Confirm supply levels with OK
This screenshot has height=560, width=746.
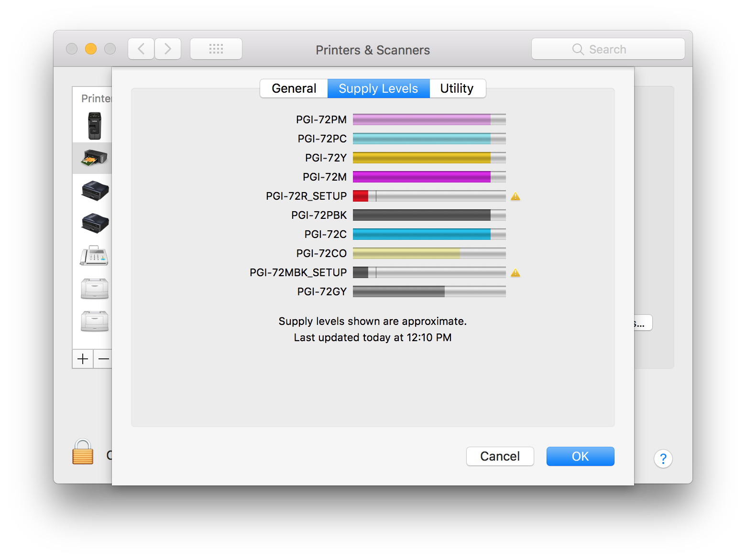[580, 456]
